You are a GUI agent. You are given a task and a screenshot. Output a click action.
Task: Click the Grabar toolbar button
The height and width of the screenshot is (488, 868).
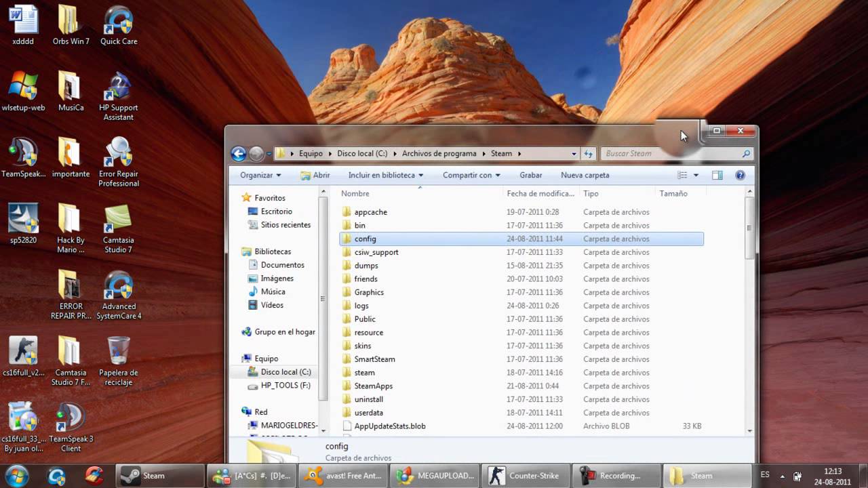click(530, 175)
